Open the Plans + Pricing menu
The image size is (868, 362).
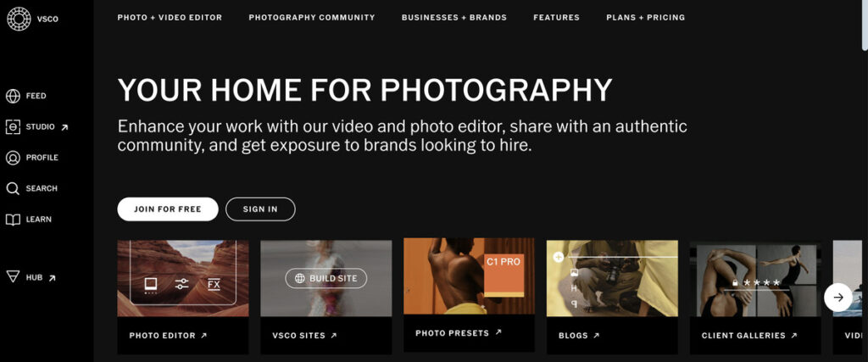(x=645, y=18)
